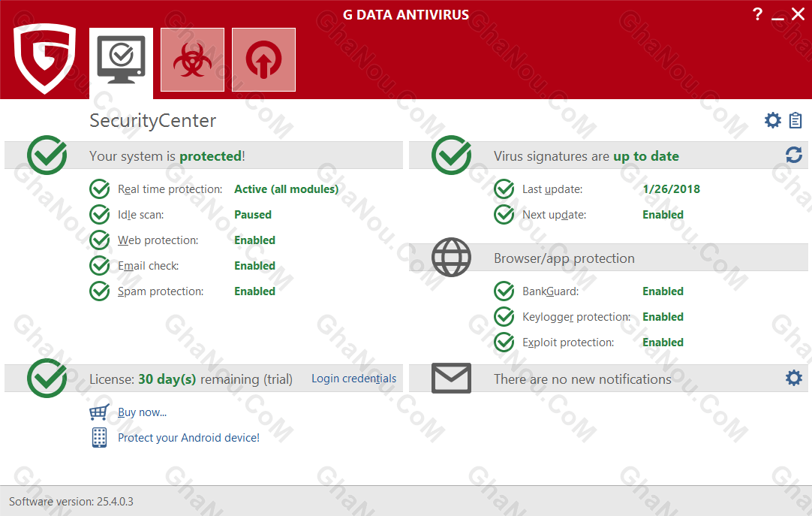Image resolution: width=812 pixels, height=516 pixels.
Task: Click Enabled status for Web protection
Action: [255, 240]
